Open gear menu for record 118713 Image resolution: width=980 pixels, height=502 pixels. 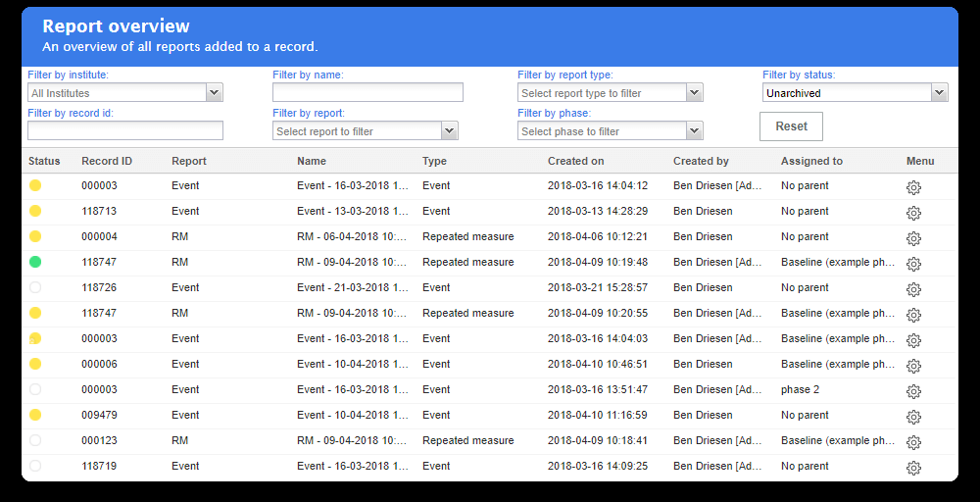(x=913, y=213)
